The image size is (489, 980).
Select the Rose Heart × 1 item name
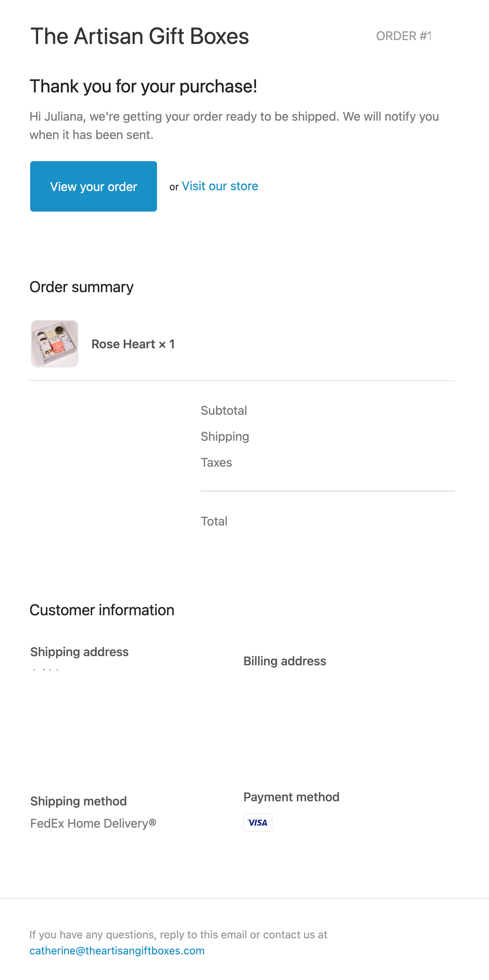[x=133, y=344]
